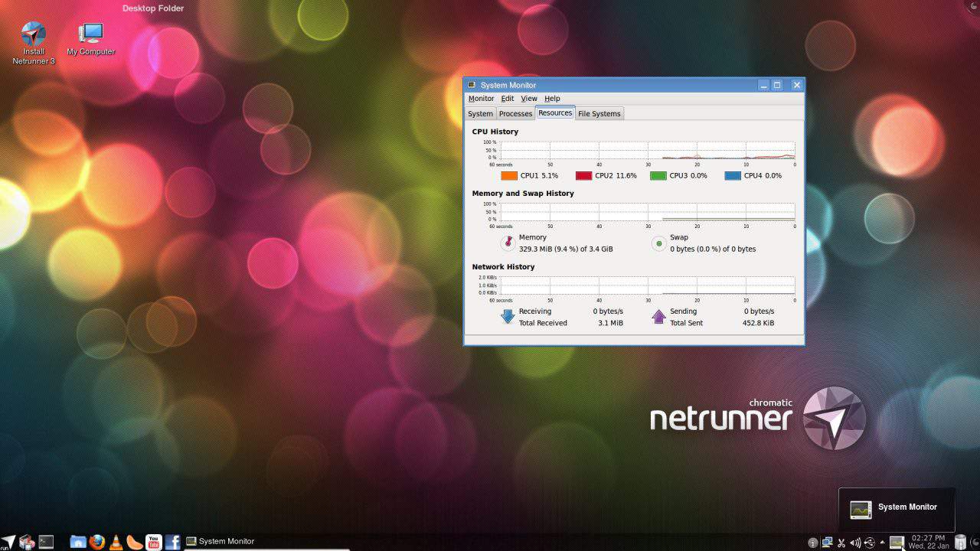Click the USB removable device tray icon

(870, 541)
